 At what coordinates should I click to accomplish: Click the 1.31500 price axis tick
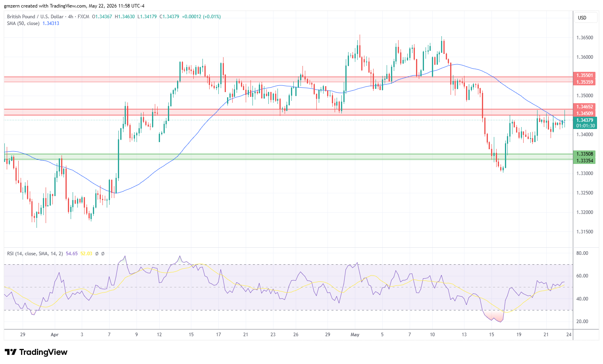[x=585, y=232]
